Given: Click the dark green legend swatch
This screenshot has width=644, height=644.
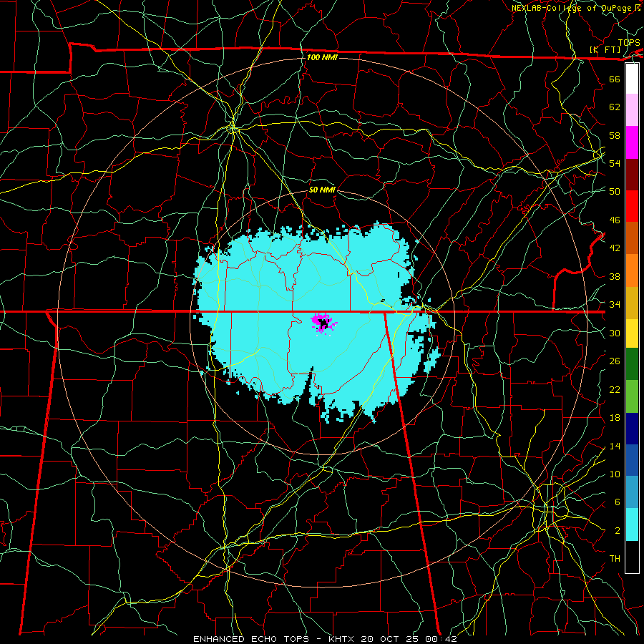Looking at the screenshot, I should point(632,364).
